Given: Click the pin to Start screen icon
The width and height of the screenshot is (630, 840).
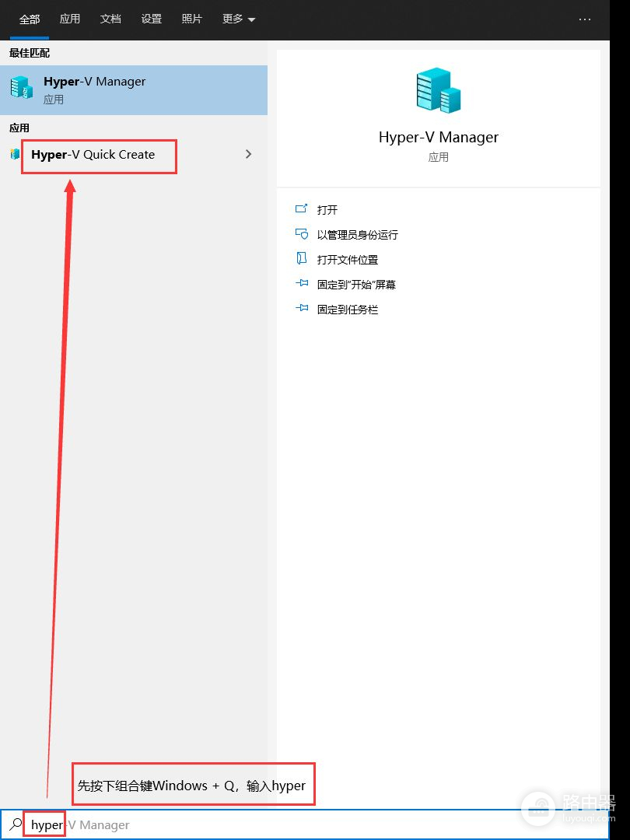Looking at the screenshot, I should 302,284.
